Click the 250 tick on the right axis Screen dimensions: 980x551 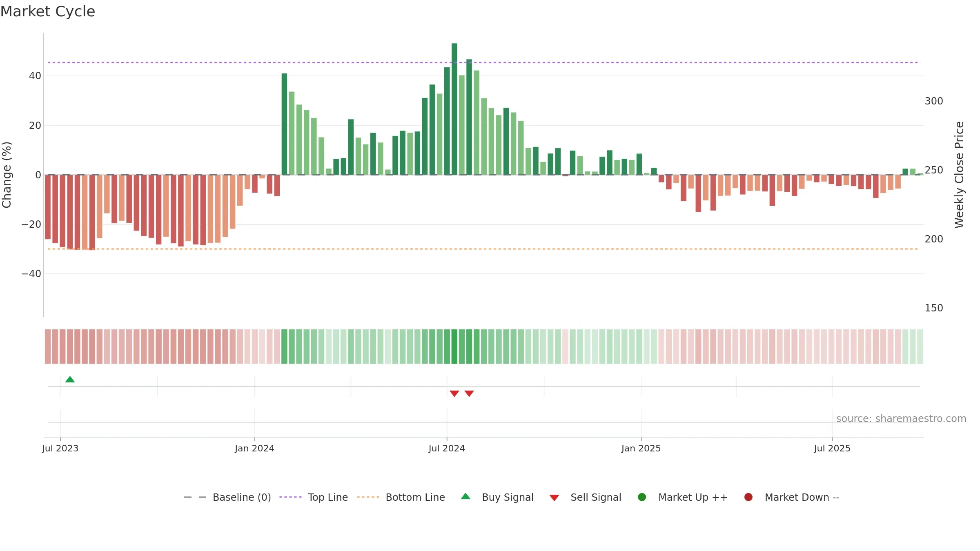tap(934, 170)
